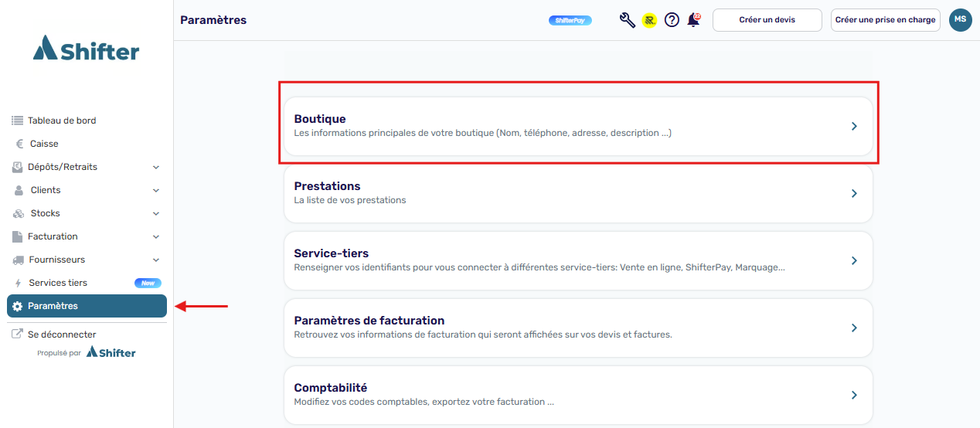Open the Comptabilité settings title
980x428 pixels.
click(330, 388)
